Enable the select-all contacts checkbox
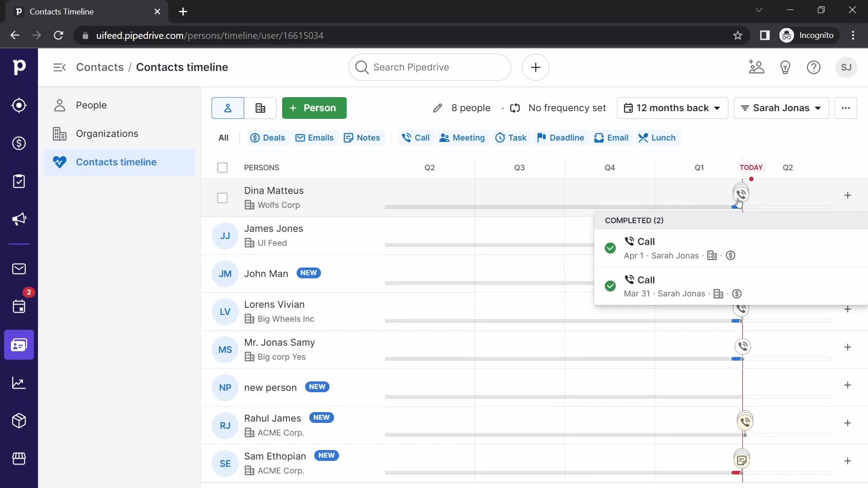Screen dimensions: 868x488 [222, 168]
